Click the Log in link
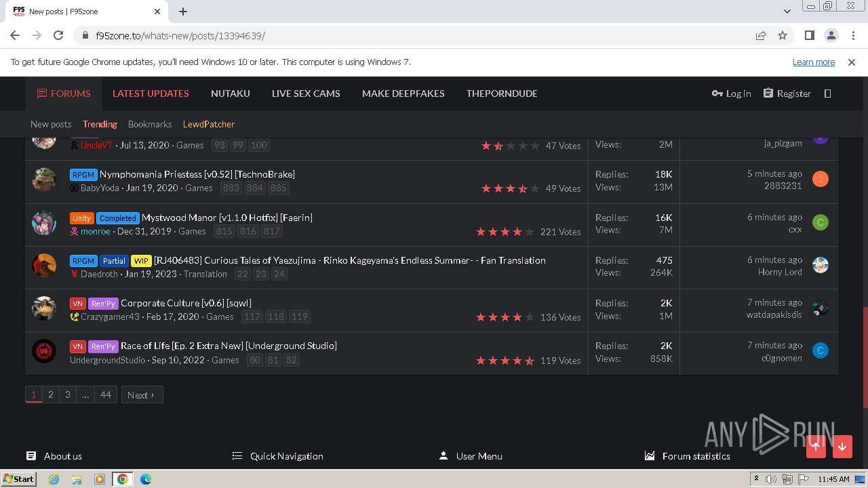868x488 pixels. point(731,94)
